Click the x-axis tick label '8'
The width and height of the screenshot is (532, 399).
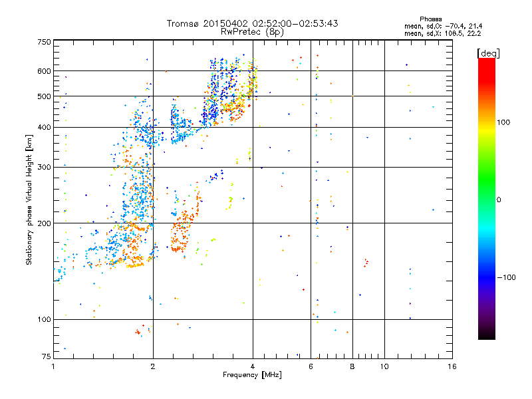coord(352,366)
